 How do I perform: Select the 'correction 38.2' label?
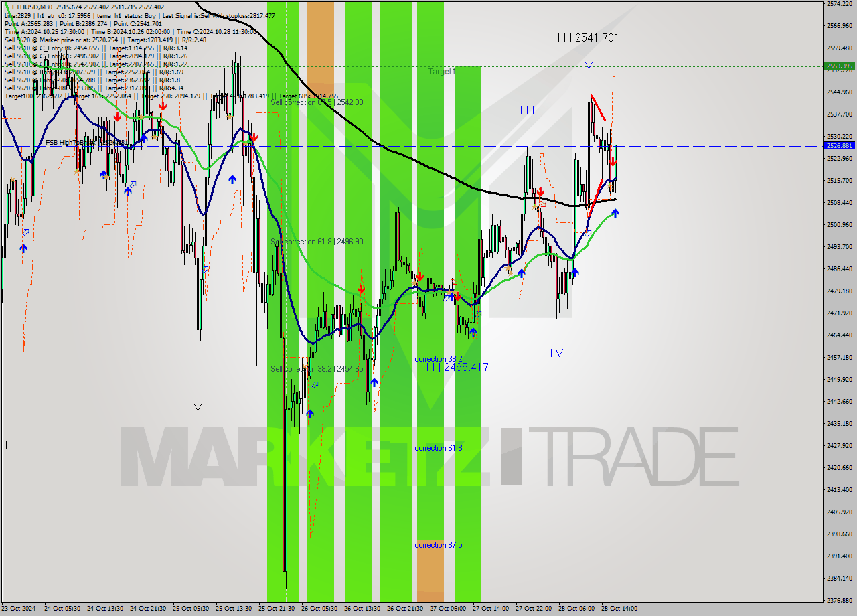tap(438, 359)
